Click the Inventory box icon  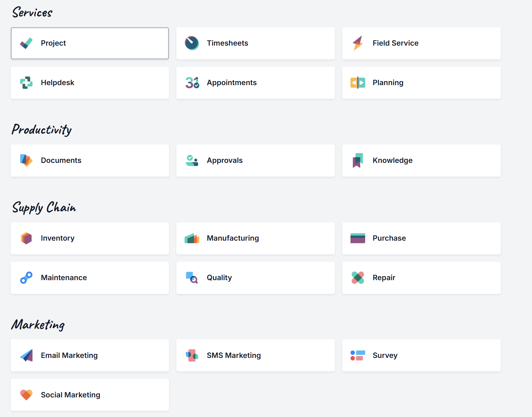[x=26, y=238]
